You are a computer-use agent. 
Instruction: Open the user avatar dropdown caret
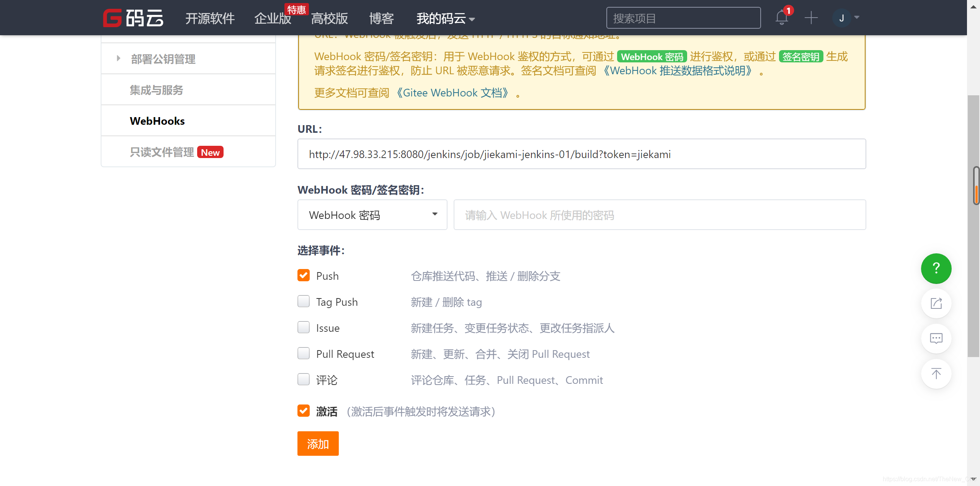[x=857, y=17]
